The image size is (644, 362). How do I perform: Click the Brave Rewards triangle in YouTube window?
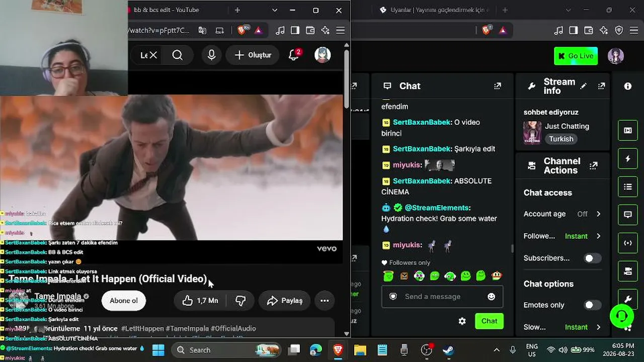pos(259,30)
